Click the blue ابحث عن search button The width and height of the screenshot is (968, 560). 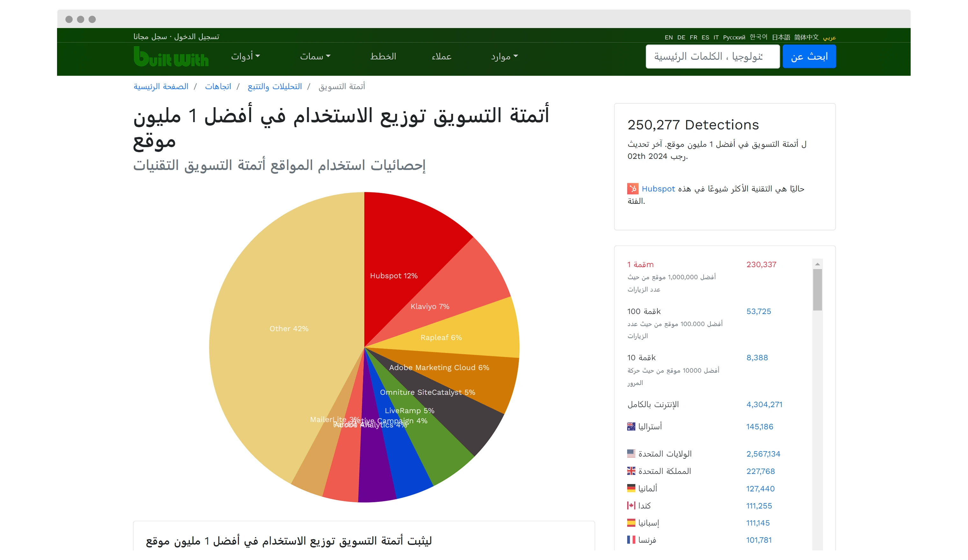coord(809,56)
